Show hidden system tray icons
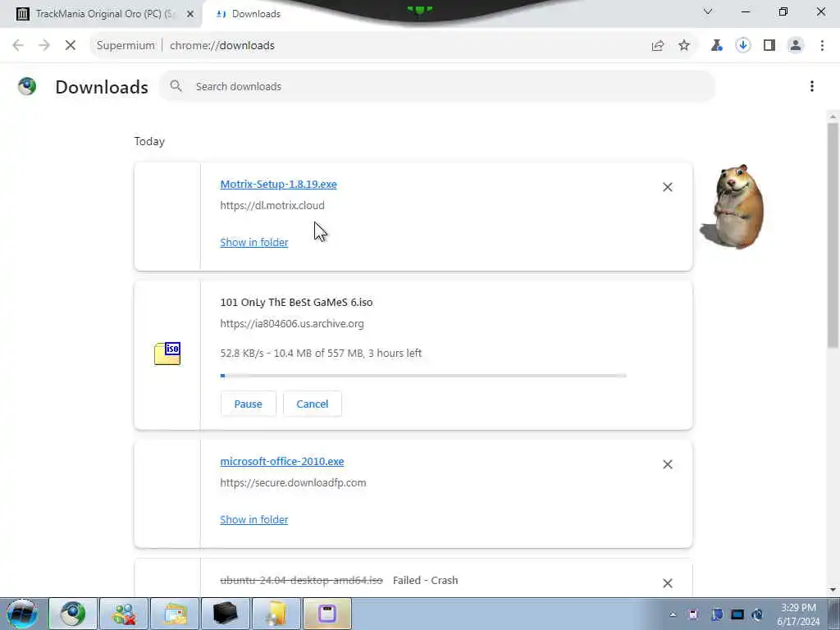Image resolution: width=840 pixels, height=630 pixels. tap(673, 614)
